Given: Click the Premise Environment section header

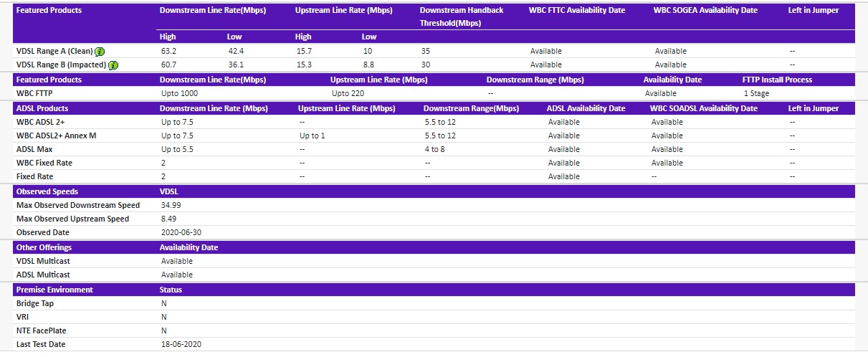Looking at the screenshot, I should [54, 290].
